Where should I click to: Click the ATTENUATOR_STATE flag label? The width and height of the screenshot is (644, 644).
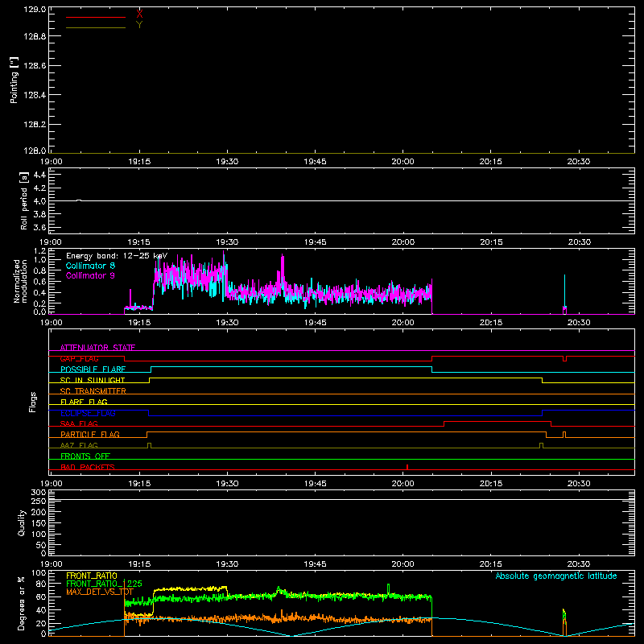[97, 348]
